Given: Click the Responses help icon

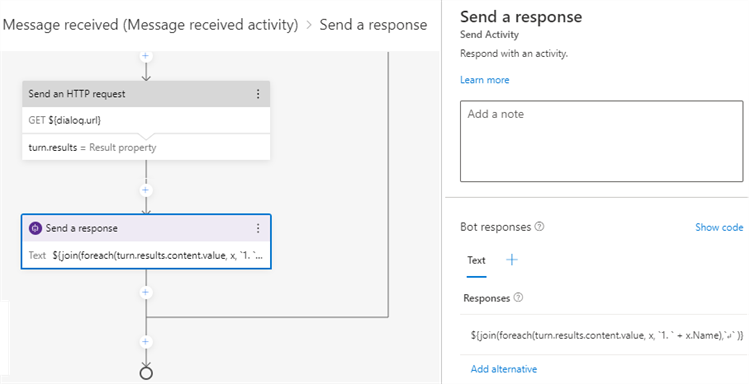Looking at the screenshot, I should pyautogui.click(x=518, y=297).
